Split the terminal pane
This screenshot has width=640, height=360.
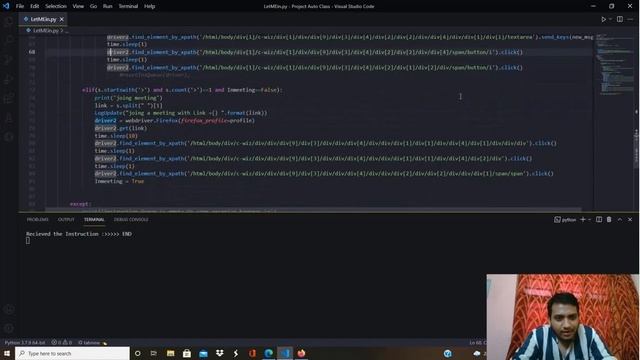(599, 220)
